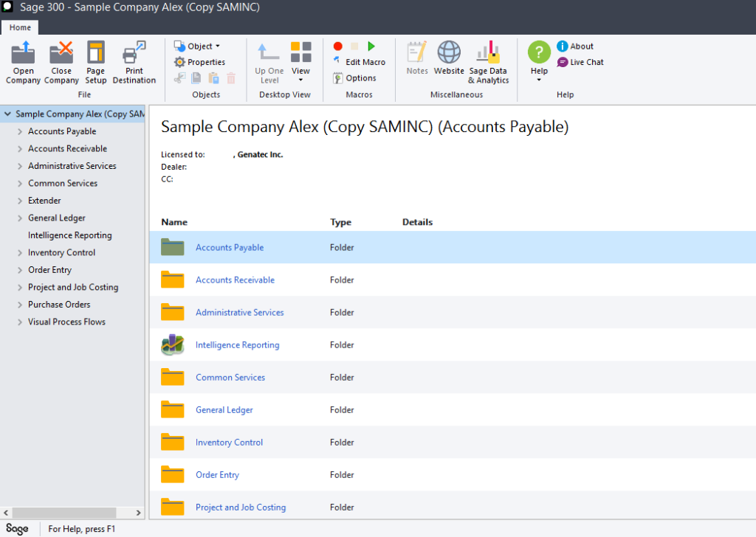Go Up One Level
Viewport: 756px width, 537px height.
coord(269,63)
